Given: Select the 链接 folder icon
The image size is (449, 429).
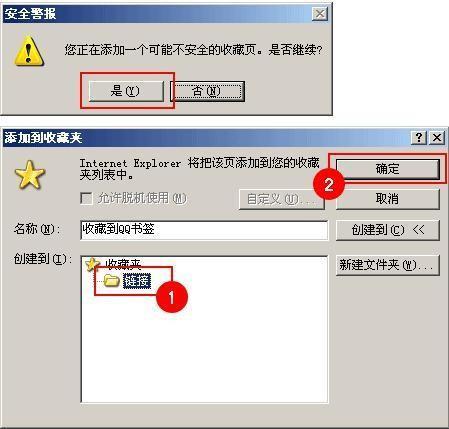Looking at the screenshot, I should click(111, 281).
